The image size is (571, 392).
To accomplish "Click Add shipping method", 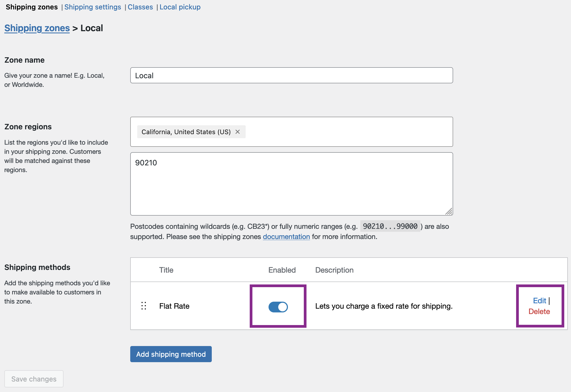I will (x=171, y=354).
